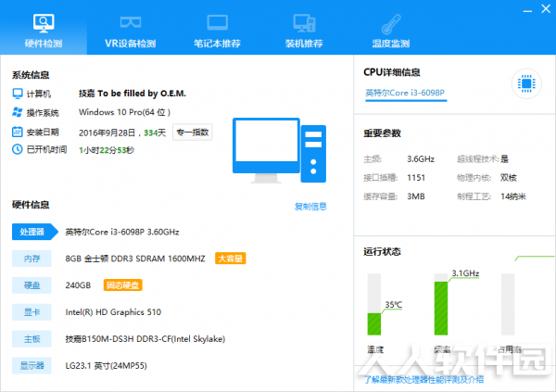The image size is (556, 392).
Task: Click the orange 固态硬盘 badge
Action: point(123,285)
